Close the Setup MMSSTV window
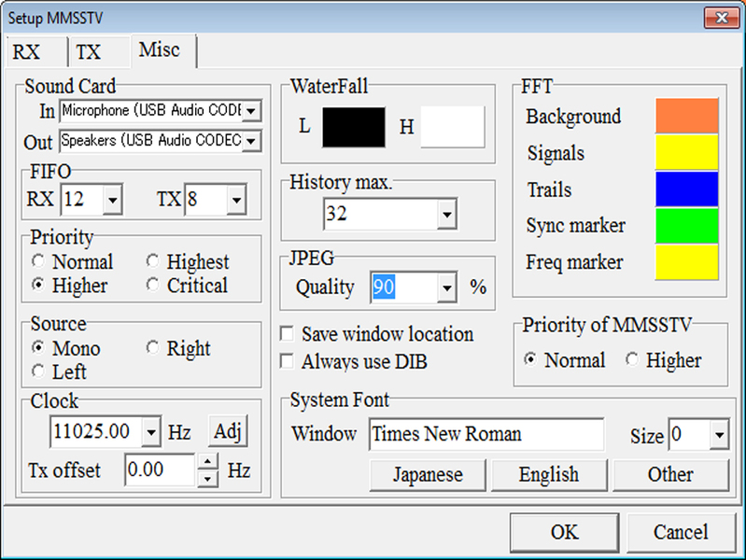 point(722,18)
